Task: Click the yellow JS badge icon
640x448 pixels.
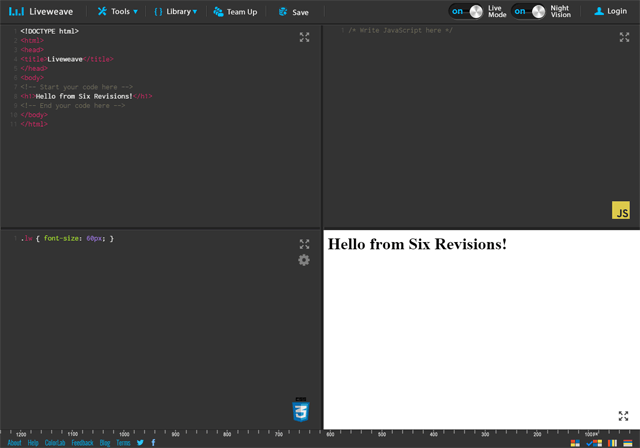Action: (x=621, y=210)
